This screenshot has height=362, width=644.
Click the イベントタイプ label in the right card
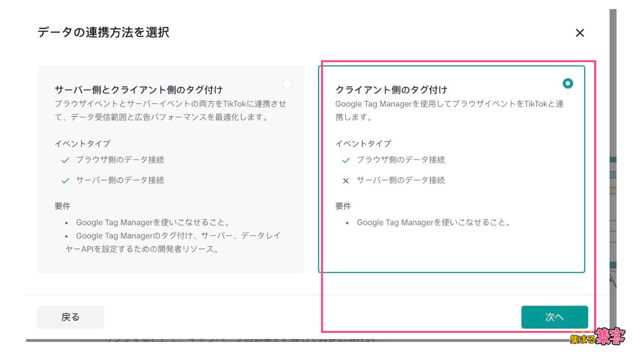tap(363, 144)
